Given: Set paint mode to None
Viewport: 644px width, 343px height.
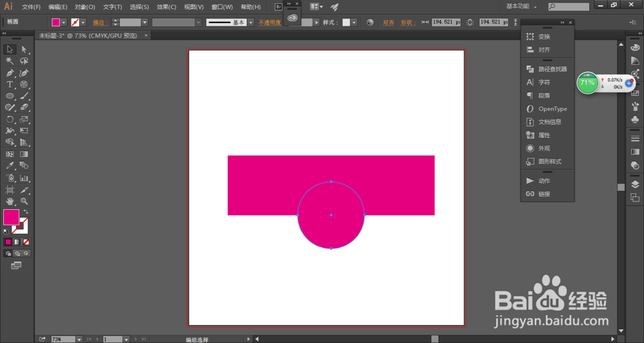Looking at the screenshot, I should [26, 242].
